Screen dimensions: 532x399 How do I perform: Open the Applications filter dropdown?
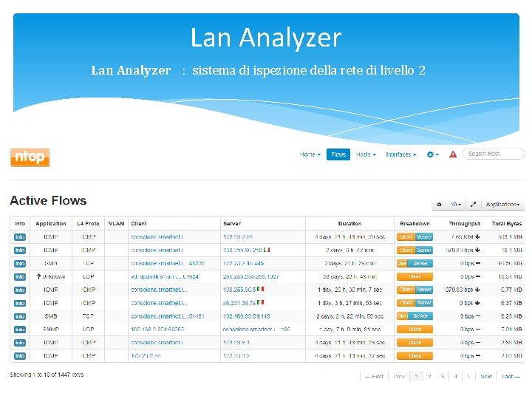[x=502, y=204]
